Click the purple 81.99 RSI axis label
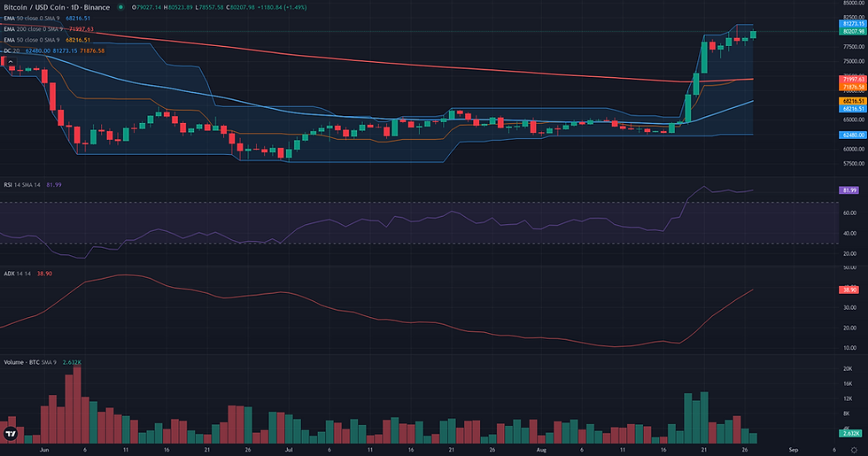 849,190
